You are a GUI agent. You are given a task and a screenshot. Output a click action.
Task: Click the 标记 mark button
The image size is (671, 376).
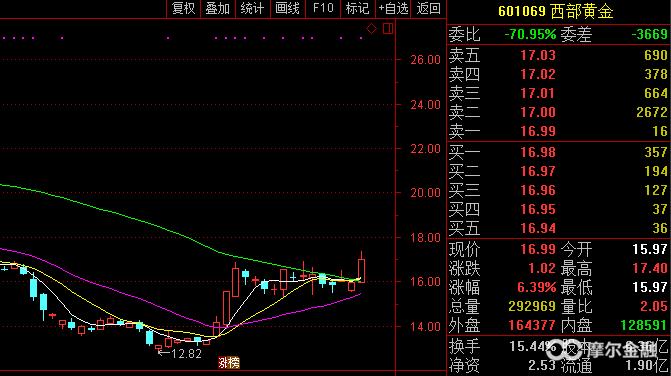click(357, 9)
